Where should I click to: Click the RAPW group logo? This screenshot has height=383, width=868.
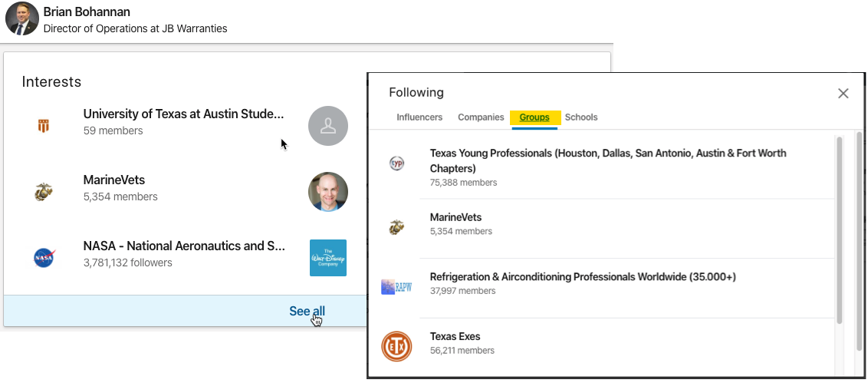click(x=396, y=287)
